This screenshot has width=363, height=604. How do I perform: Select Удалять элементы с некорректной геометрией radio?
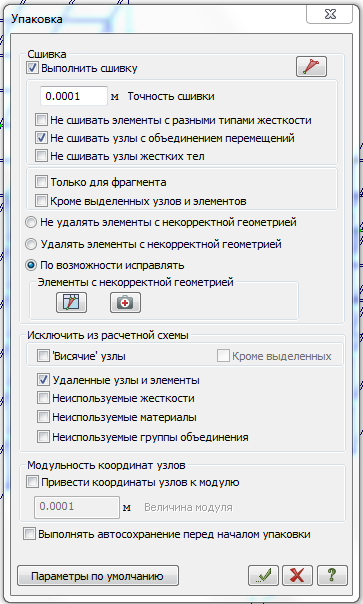click(31, 244)
